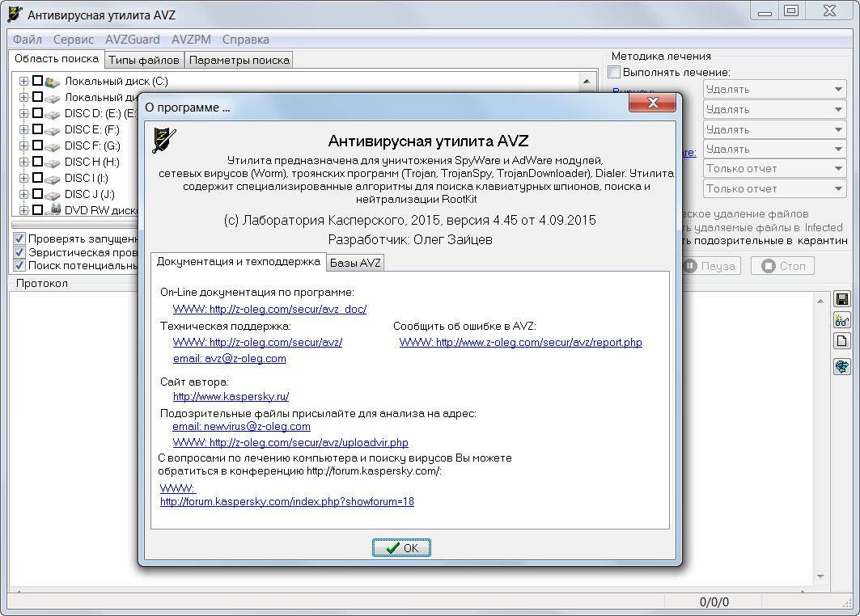
Task: Expand the DISC J (J:) tree node
Action: 23,195
